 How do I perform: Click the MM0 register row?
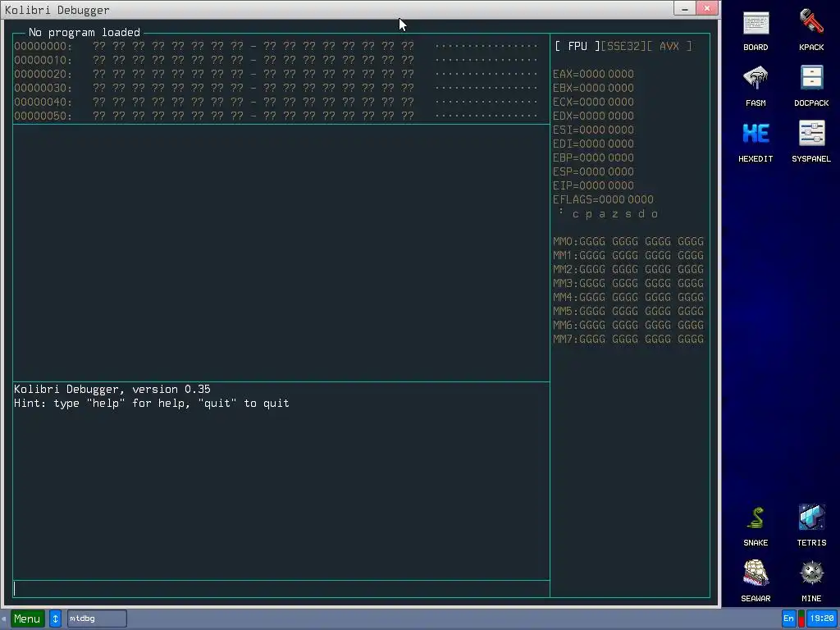tap(628, 242)
